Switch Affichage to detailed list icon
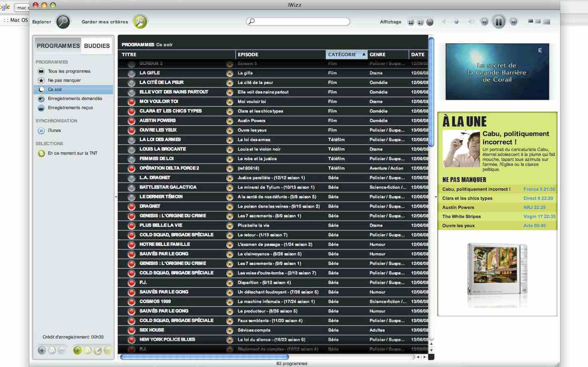This screenshot has height=367, width=588. point(420,22)
